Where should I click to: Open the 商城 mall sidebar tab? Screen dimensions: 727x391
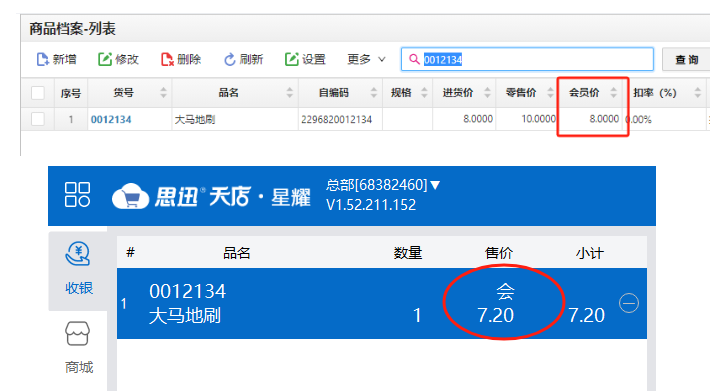click(x=78, y=348)
